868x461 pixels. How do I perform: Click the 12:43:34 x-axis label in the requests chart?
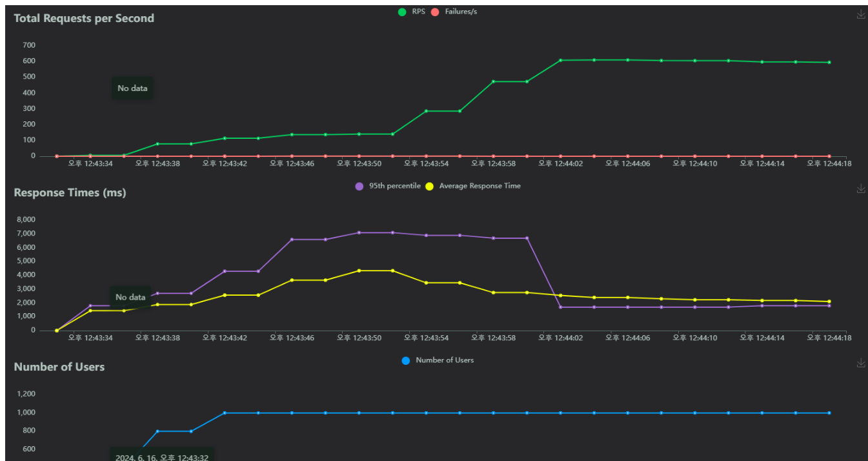90,164
